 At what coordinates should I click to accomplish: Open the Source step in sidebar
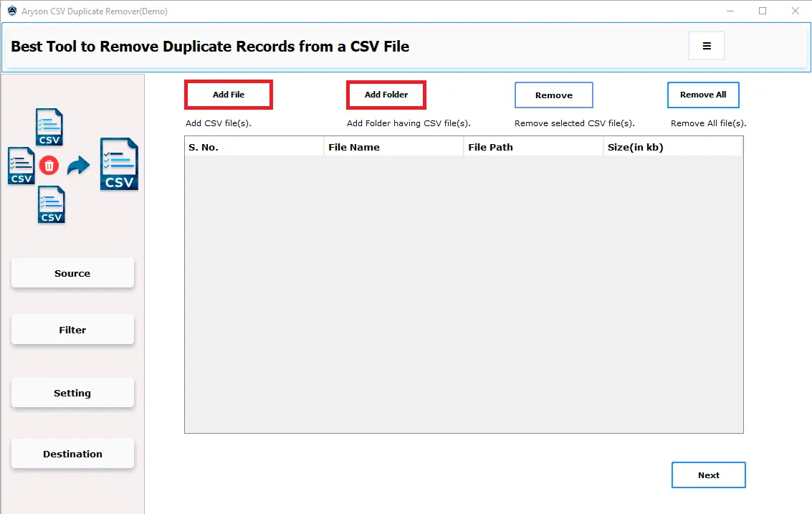tap(72, 273)
